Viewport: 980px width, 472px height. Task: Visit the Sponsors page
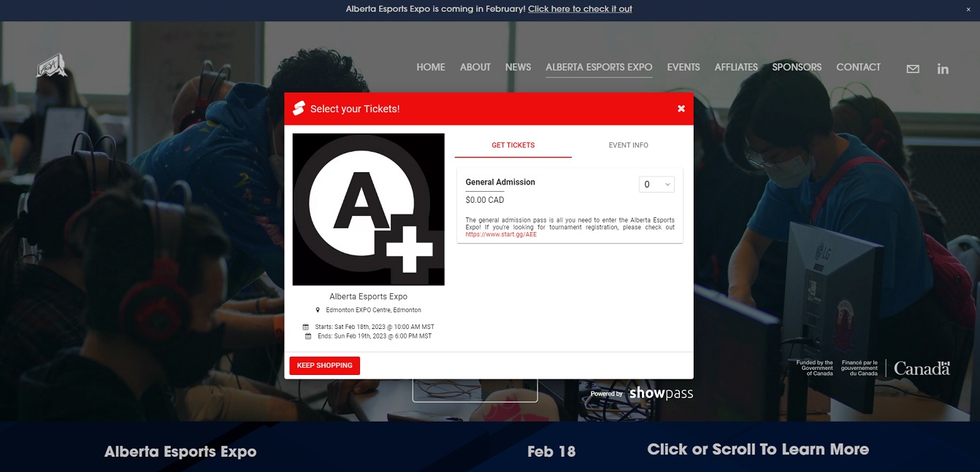tap(796, 67)
